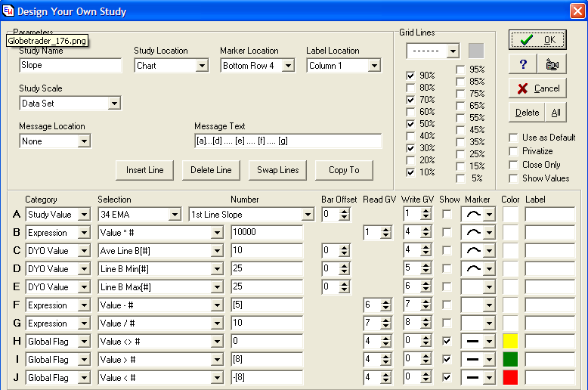The image size is (588, 390).
Task: Click the blue question mark help button
Action: (522, 64)
